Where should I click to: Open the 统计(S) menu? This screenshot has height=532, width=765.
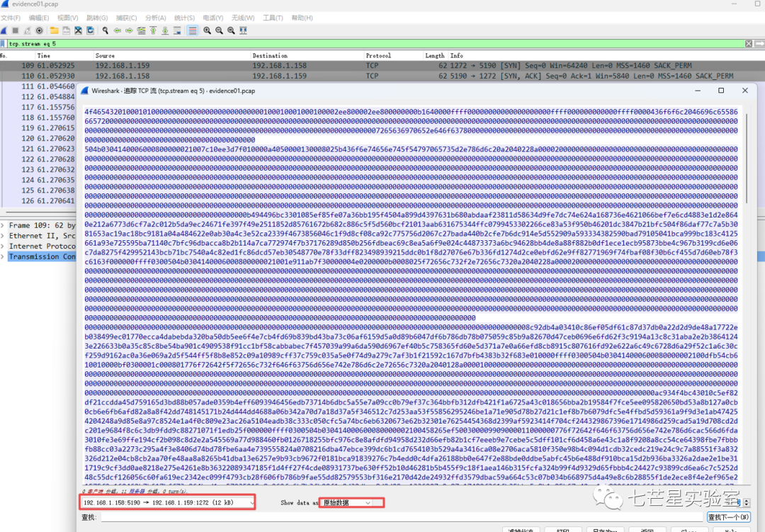[x=184, y=18]
